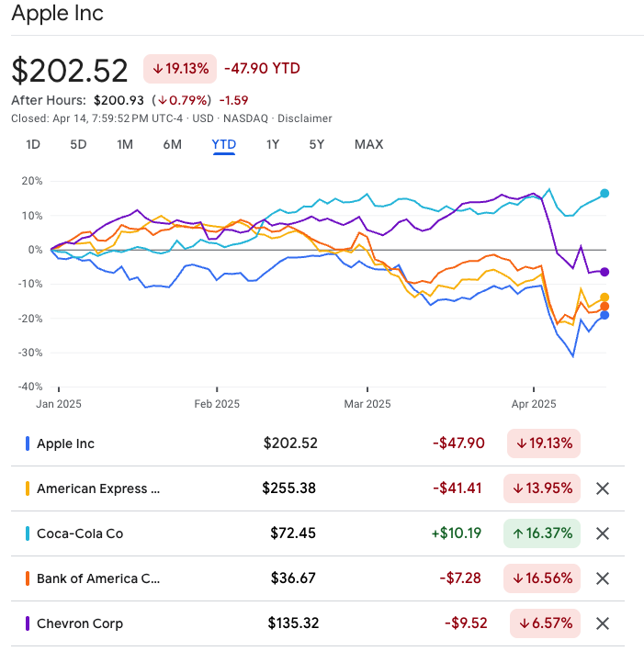Click Bank of America 16.56% change badge
Screen dimensions: 644x651
(x=542, y=578)
